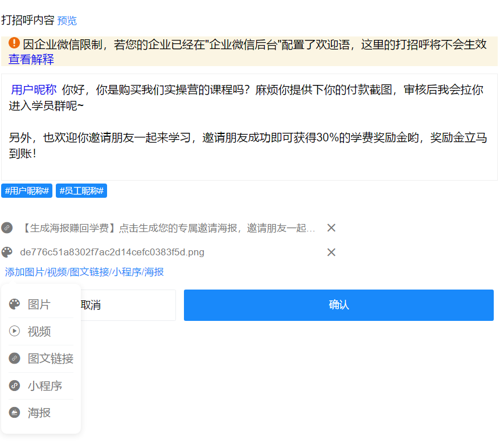Click the 查看解释 explanation link
The width and height of the screenshot is (504, 448).
click(x=31, y=59)
